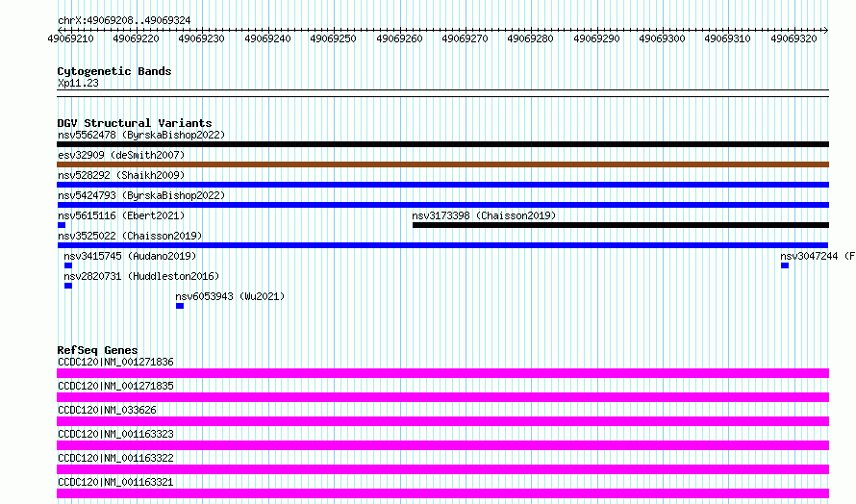Open gene label CCDC120|NM_033626
Screen dimensions: 856x504
pos(107,410)
